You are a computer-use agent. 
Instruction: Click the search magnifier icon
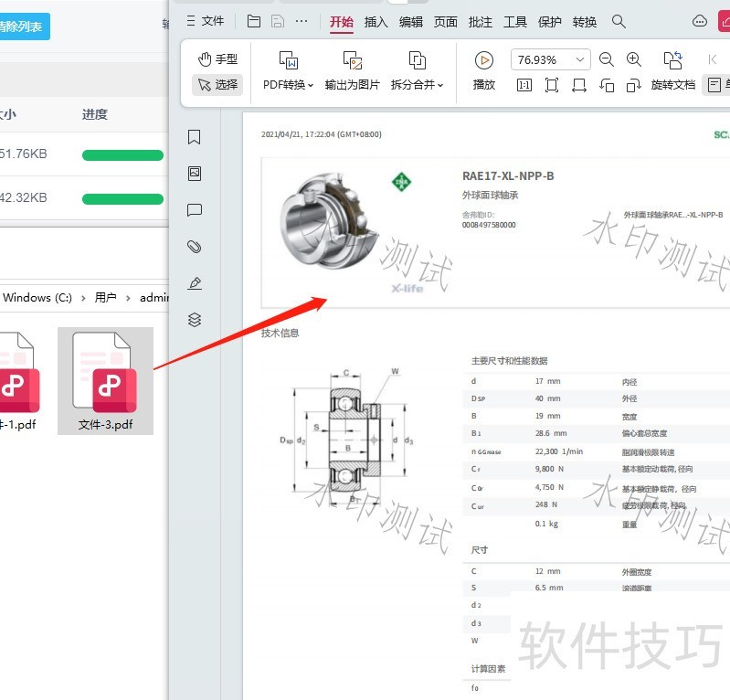point(619,21)
